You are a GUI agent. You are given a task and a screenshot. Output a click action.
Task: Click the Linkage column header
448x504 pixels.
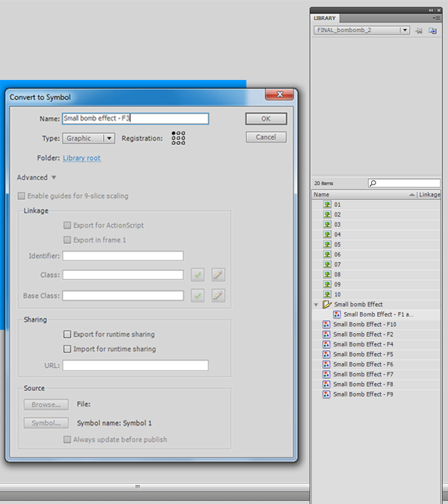pos(429,194)
